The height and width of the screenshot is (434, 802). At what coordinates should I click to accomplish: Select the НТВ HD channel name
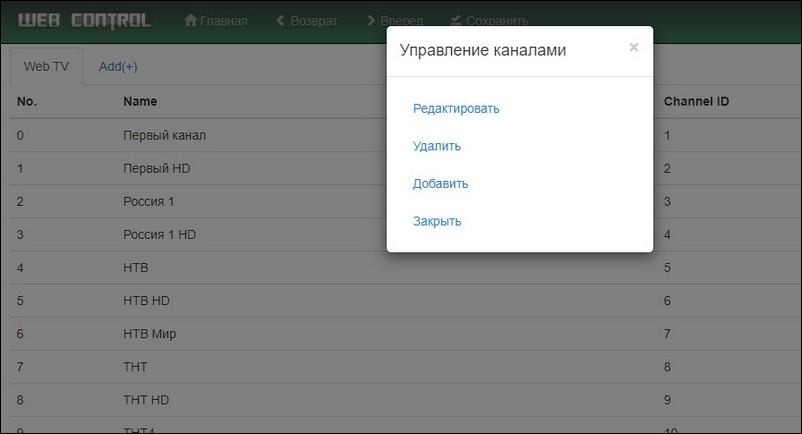(x=146, y=301)
